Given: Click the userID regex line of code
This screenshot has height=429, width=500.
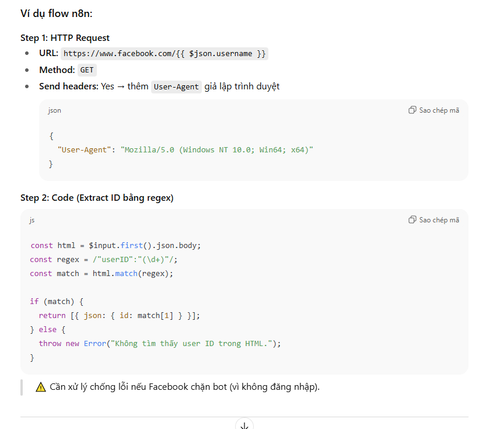Looking at the screenshot, I should tap(103, 259).
